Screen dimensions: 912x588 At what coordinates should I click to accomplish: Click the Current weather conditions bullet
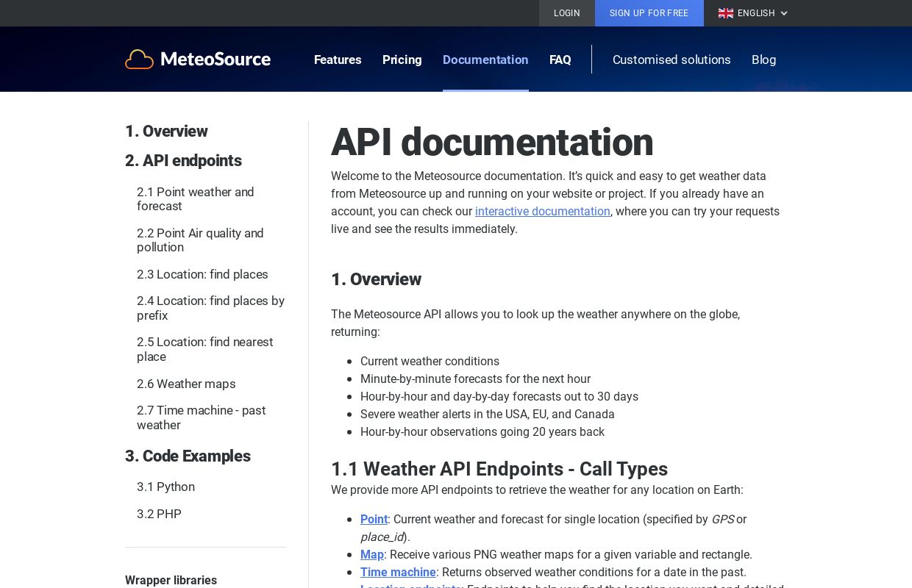pyautogui.click(x=430, y=362)
